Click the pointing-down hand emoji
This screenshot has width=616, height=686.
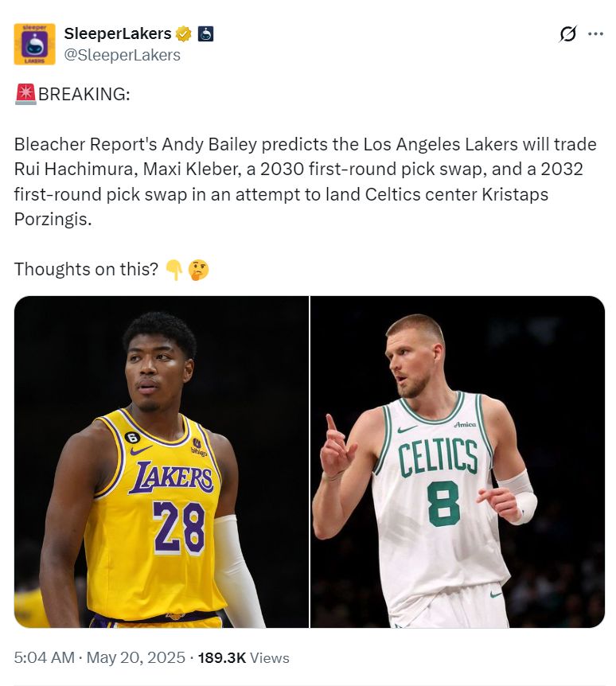(x=174, y=270)
